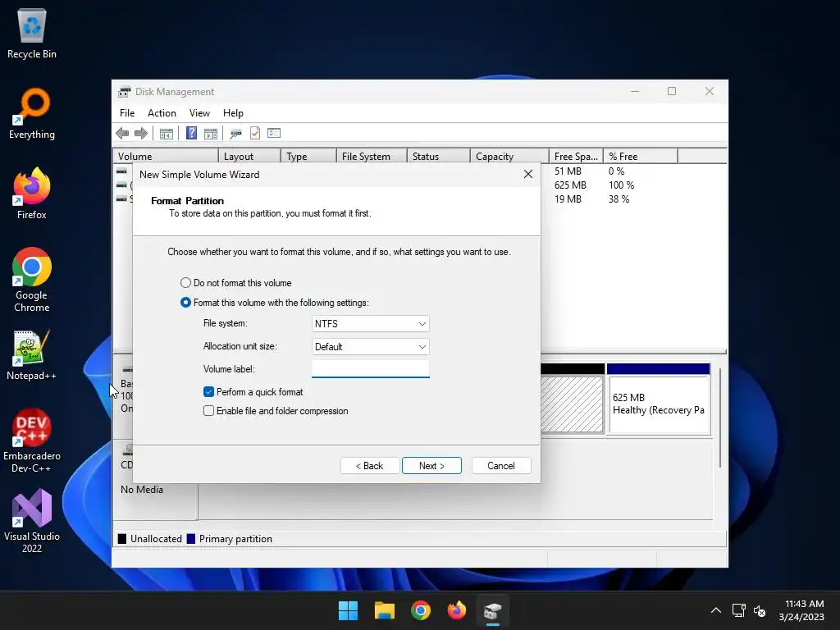Click the Connect/Rescan disk toolbar icon
Image resolution: width=840 pixels, height=630 pixels.
coord(235,133)
